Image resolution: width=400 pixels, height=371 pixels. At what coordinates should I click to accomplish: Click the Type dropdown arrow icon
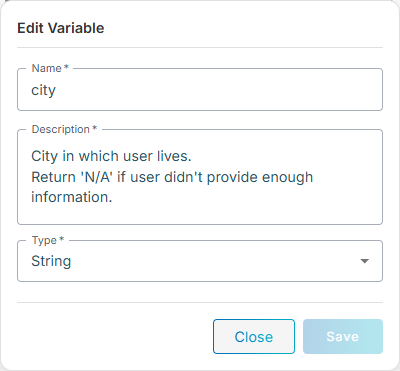(x=365, y=261)
